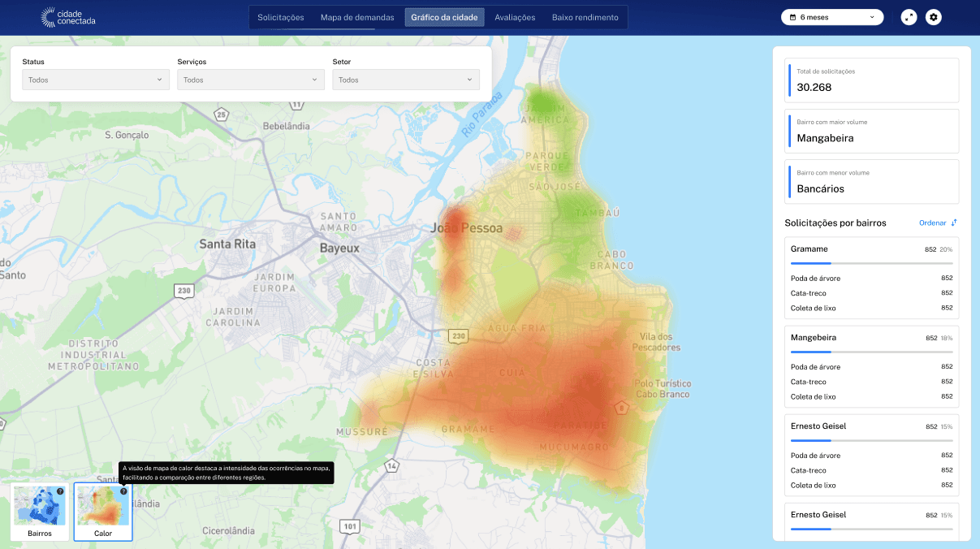Click the Bairro com menor volume card
Viewport: 980px width, 549px height.
tap(872, 181)
